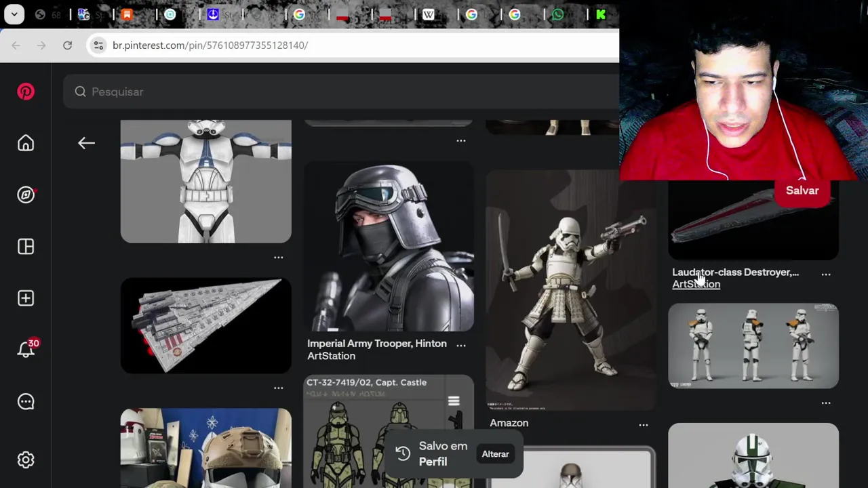Image resolution: width=868 pixels, height=488 pixels.
Task: Open more options for three stormtroopers pin
Action: point(826,403)
